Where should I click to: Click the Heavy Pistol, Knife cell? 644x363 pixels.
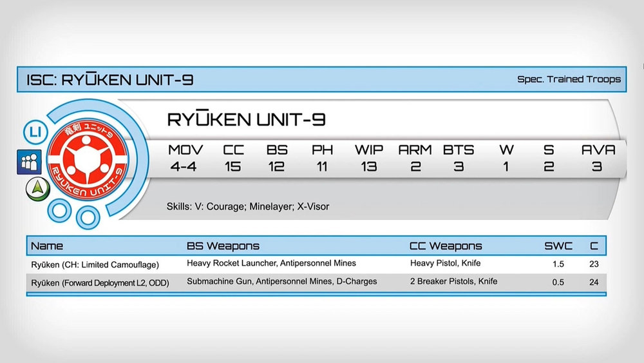[x=445, y=263]
